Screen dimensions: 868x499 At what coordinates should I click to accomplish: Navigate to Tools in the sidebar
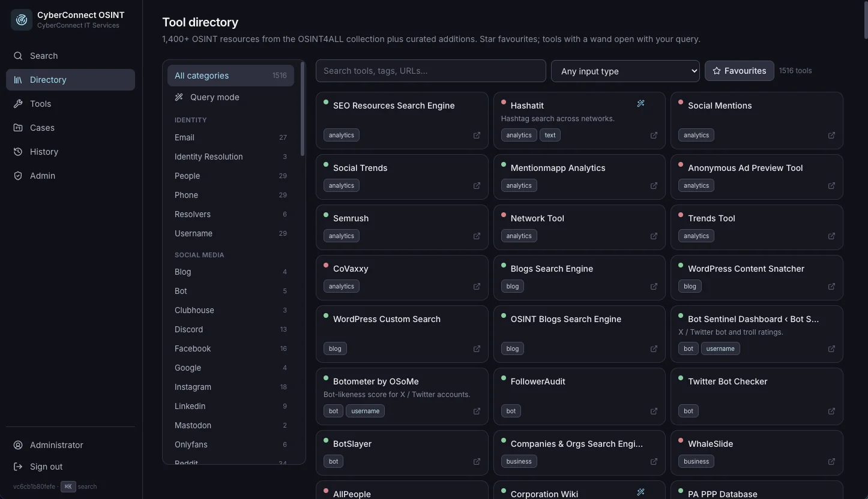(x=70, y=104)
